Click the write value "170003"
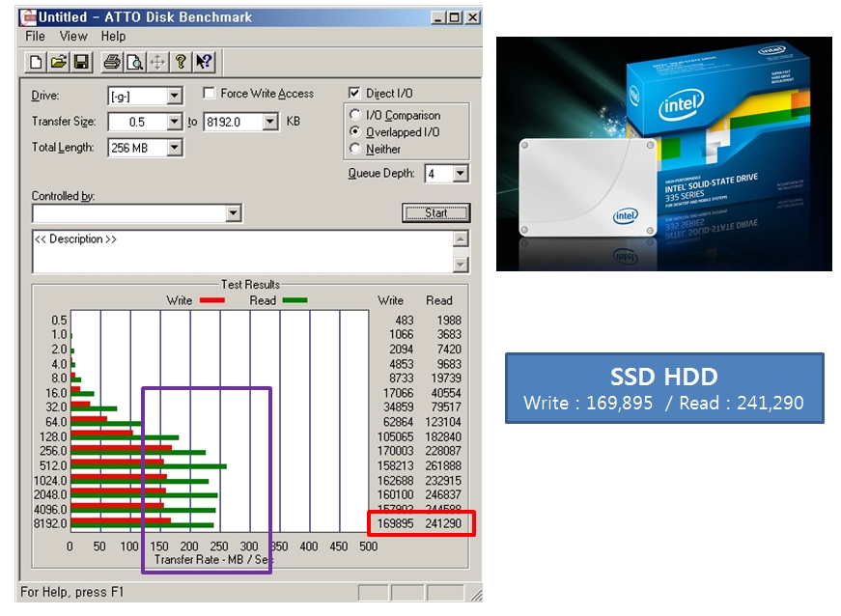Image resolution: width=841 pixels, height=616 pixels. 396,451
